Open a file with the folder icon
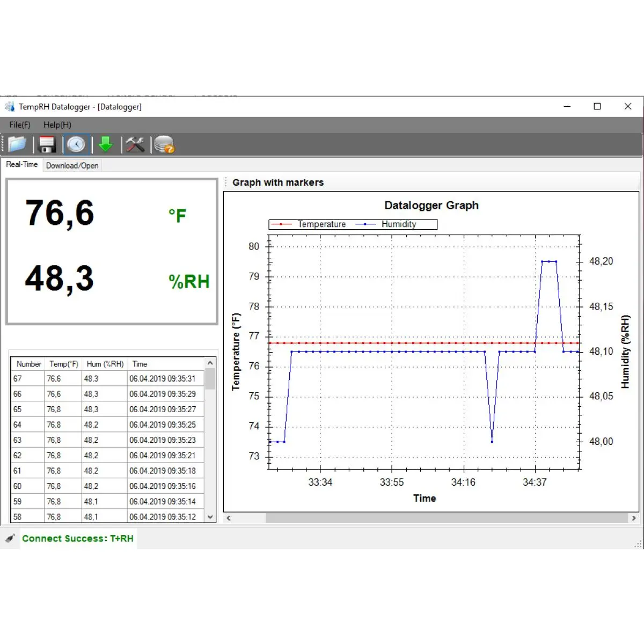644x644 pixels. pos(17,144)
